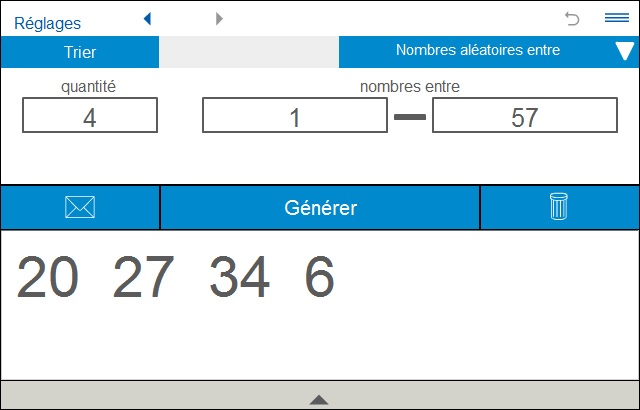The image size is (640, 410).
Task: Click the generated number 34
Action: [239, 277]
